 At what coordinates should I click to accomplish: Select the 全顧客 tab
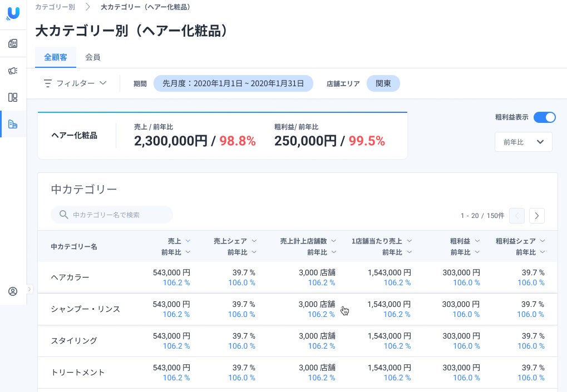point(56,57)
